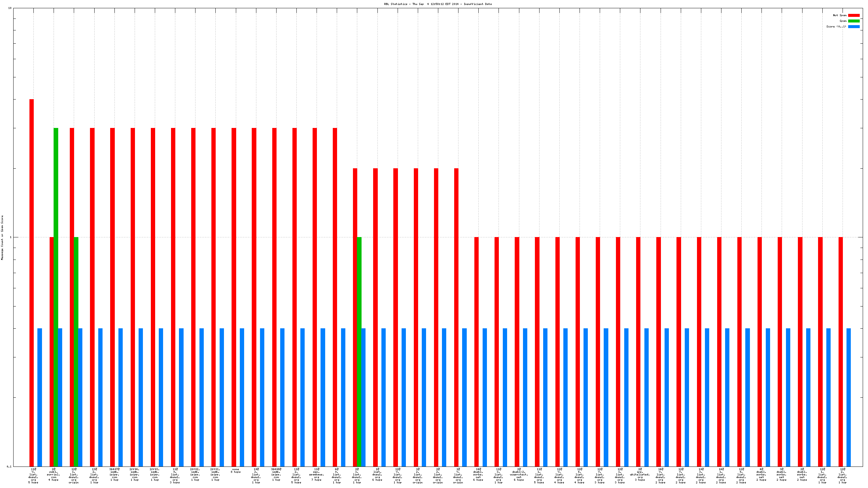Click the dnsbl-2.uceprotect.net 6 hops label
Screen dimensions: 868x488
pos(519,474)
